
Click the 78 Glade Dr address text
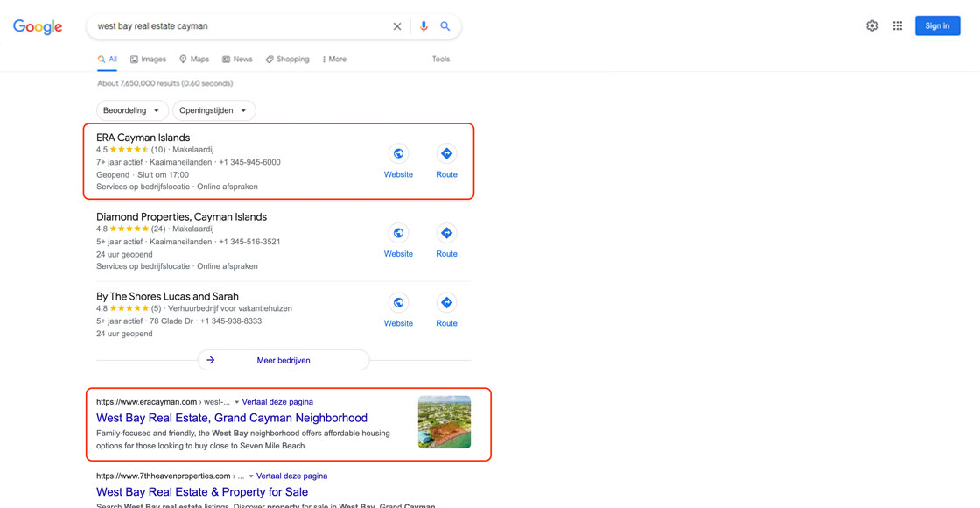(171, 321)
